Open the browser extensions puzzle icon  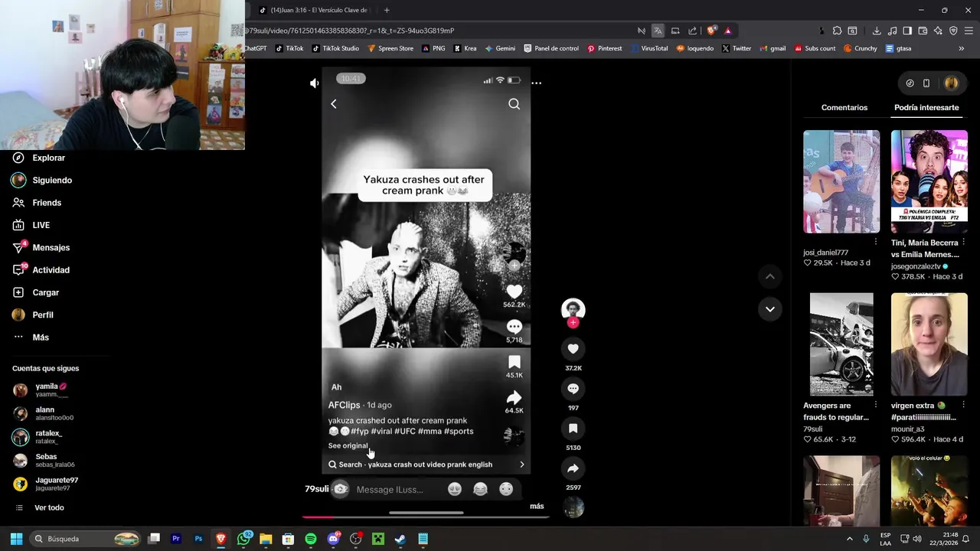coord(837,31)
